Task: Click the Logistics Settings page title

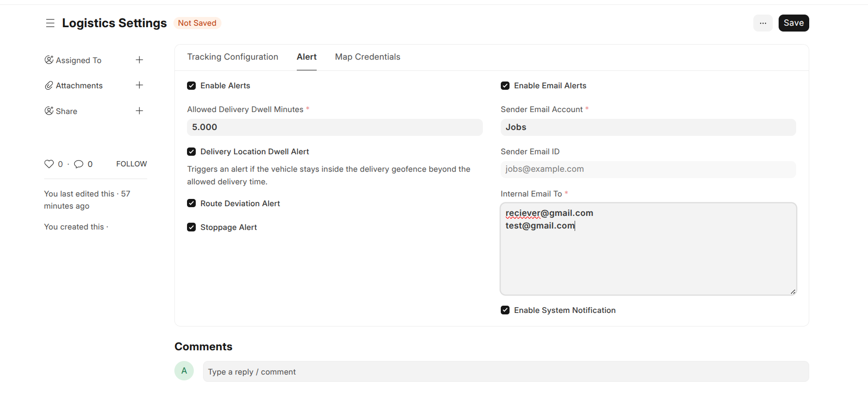Action: [x=115, y=23]
